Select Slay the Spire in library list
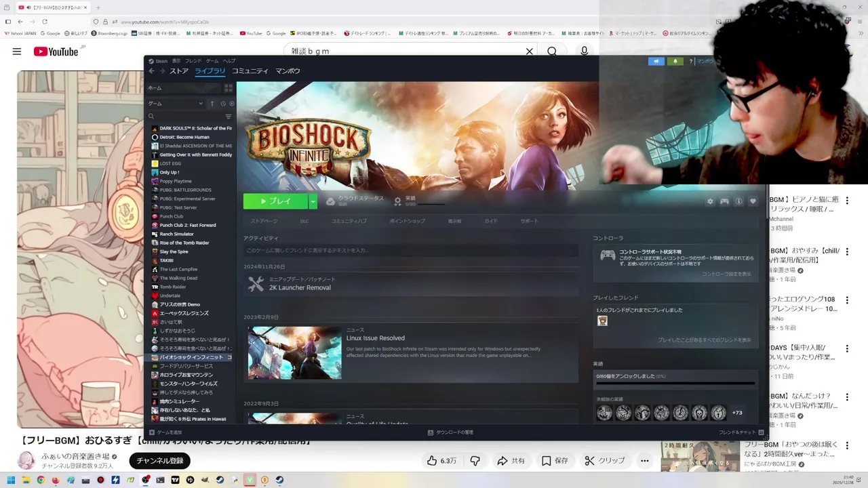The height and width of the screenshot is (488, 868). click(174, 251)
